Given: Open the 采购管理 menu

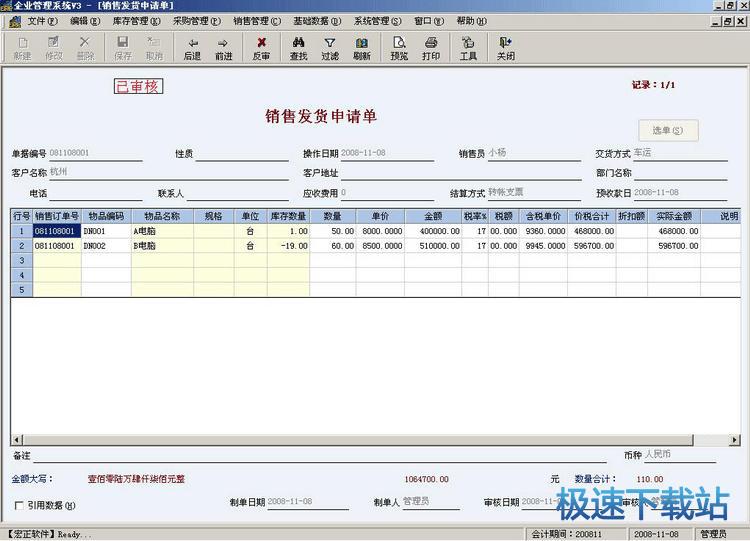Looking at the screenshot, I should point(197,21).
